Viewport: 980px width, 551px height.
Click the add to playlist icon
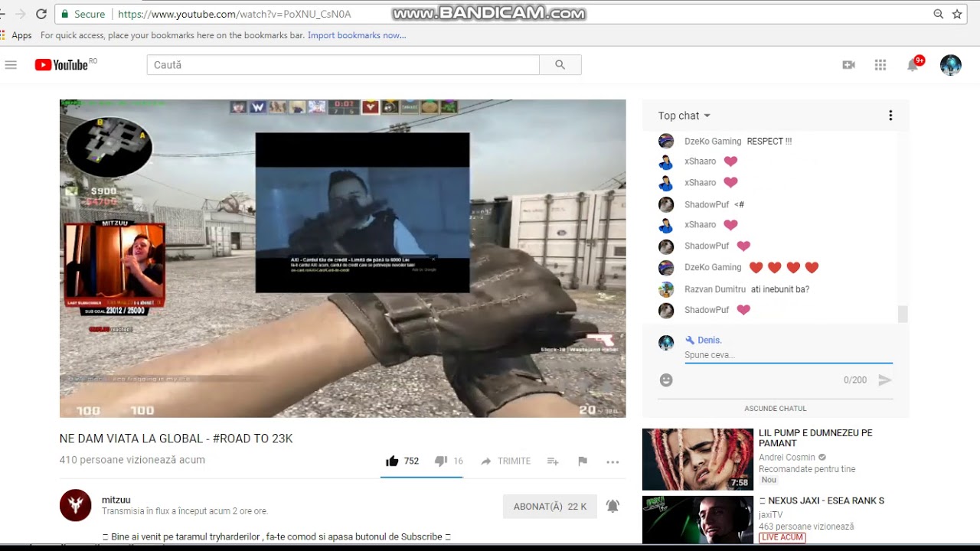point(553,461)
